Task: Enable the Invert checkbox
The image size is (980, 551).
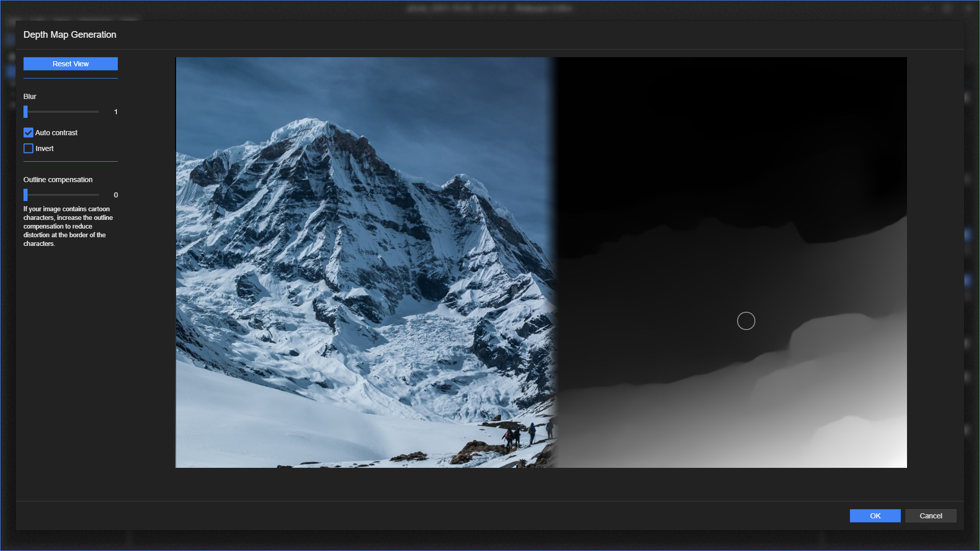Action: coord(28,148)
